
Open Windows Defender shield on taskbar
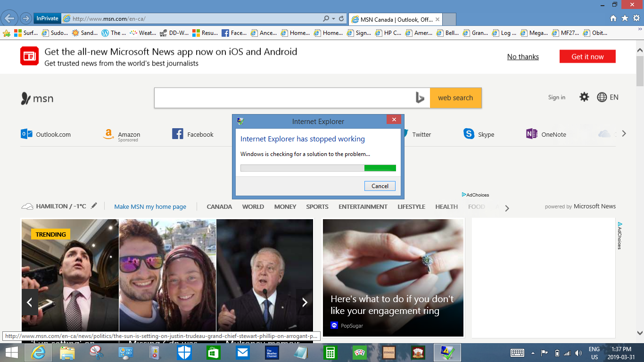[184, 353]
